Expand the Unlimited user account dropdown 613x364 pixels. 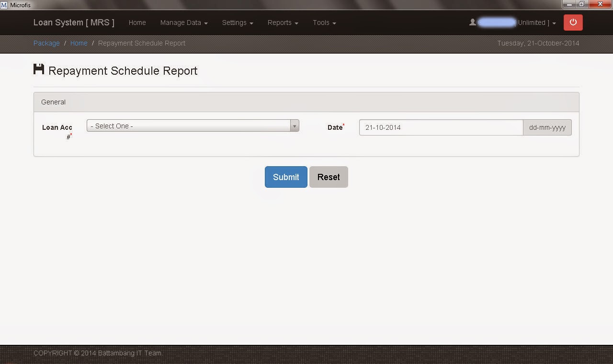[x=554, y=23]
